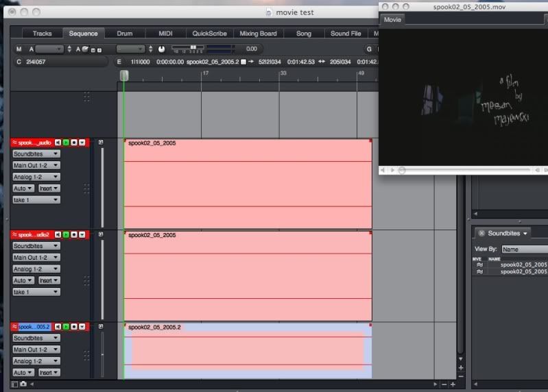Toggle the green play-enable button on the spook..._audio track
The image size is (548, 392).
(x=66, y=143)
